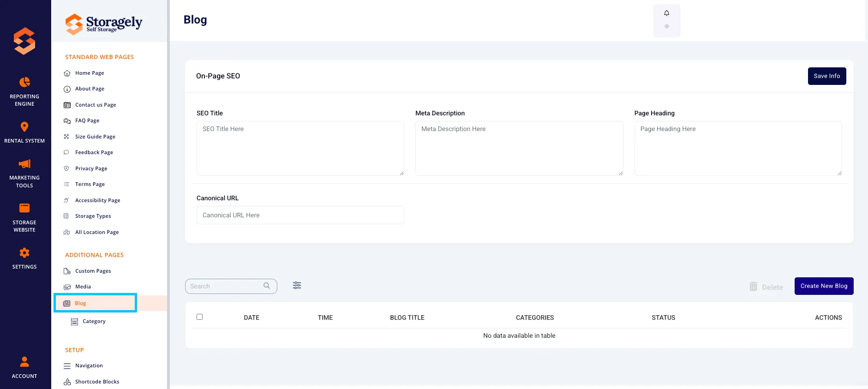Sort by BLOG TITLE column header
This screenshot has width=868, height=389.
407,317
